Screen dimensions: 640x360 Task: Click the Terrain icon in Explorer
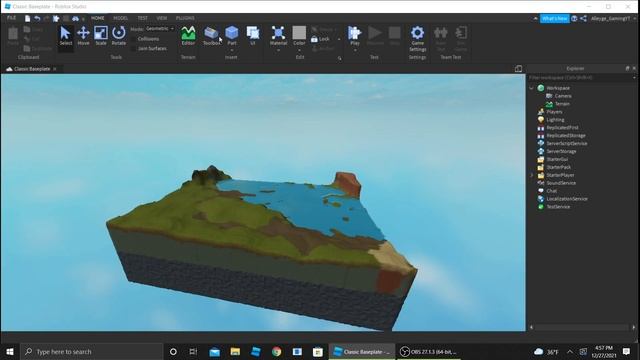[549, 104]
